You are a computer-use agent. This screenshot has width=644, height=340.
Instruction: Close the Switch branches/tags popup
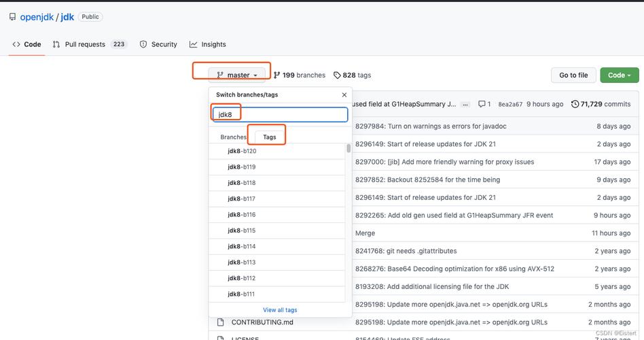click(344, 95)
